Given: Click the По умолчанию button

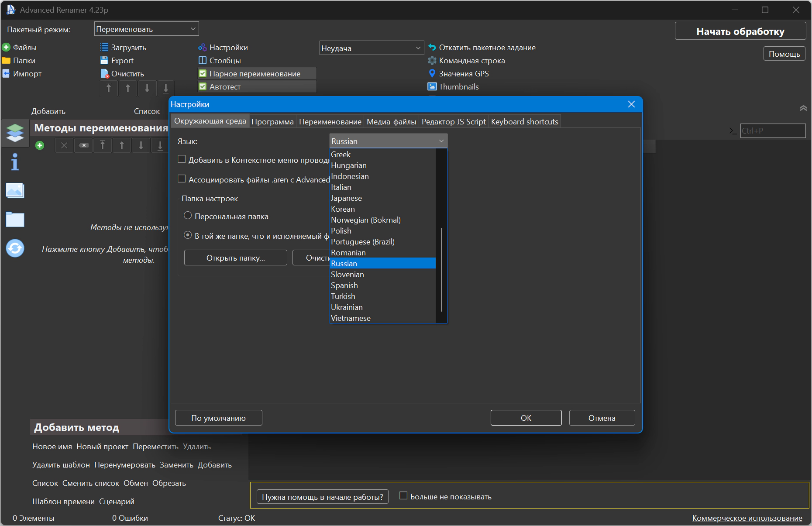Looking at the screenshot, I should 219,418.
